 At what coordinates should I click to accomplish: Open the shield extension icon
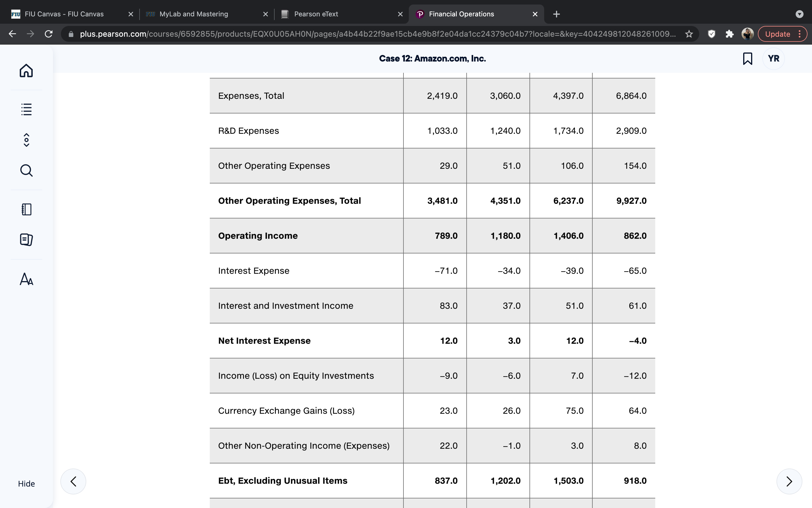click(x=711, y=34)
